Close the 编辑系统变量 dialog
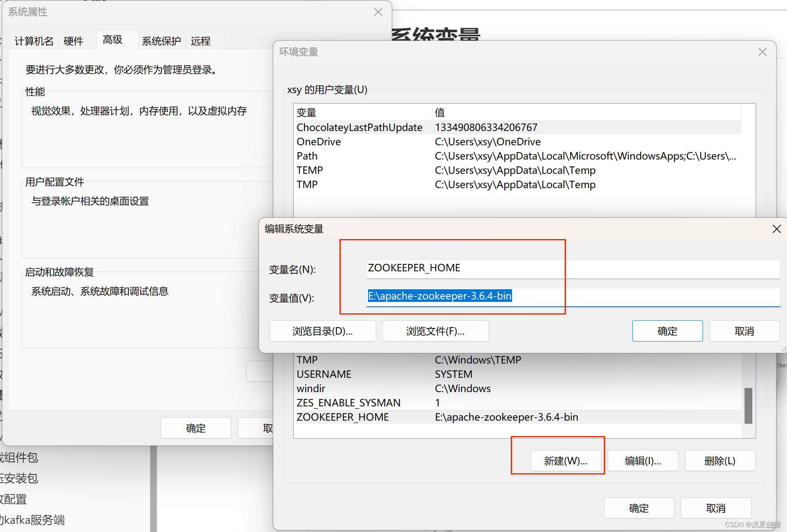 coord(776,229)
